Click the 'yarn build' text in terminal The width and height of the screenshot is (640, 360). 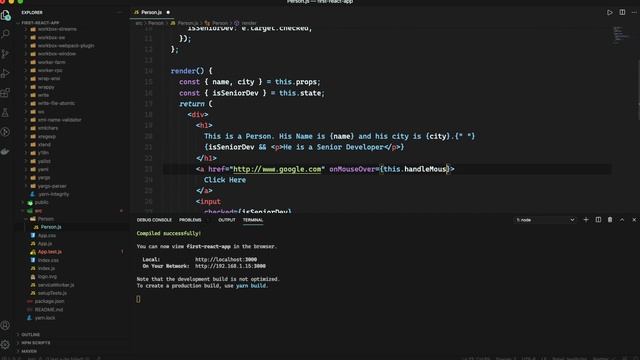[x=251, y=286]
